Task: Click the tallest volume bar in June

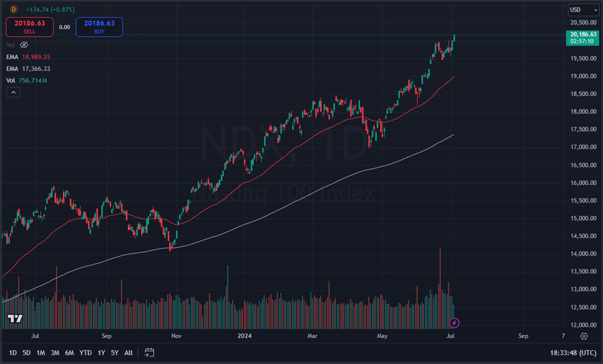Action: (440, 288)
